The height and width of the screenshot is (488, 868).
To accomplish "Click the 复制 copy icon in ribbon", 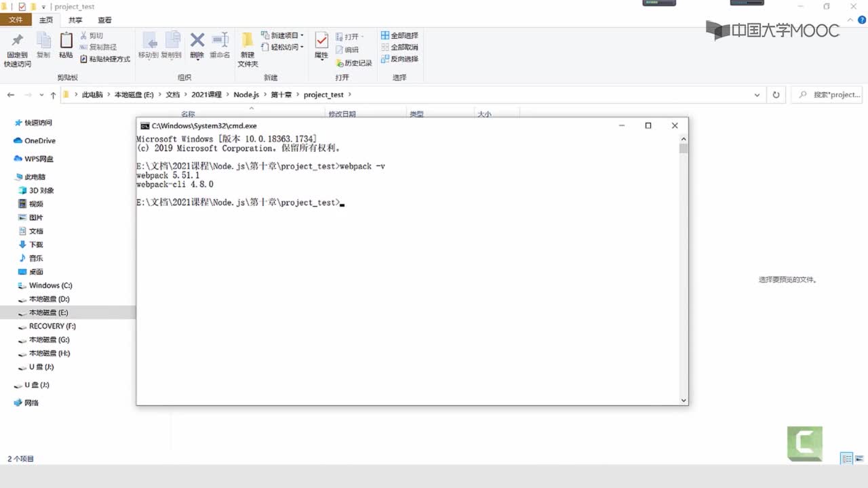I will [43, 40].
